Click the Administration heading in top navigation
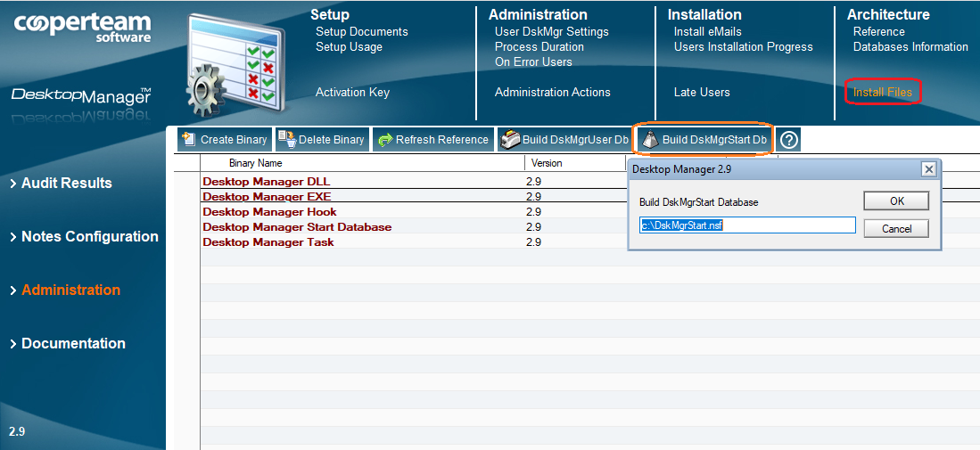This screenshot has width=980, height=450. (538, 14)
